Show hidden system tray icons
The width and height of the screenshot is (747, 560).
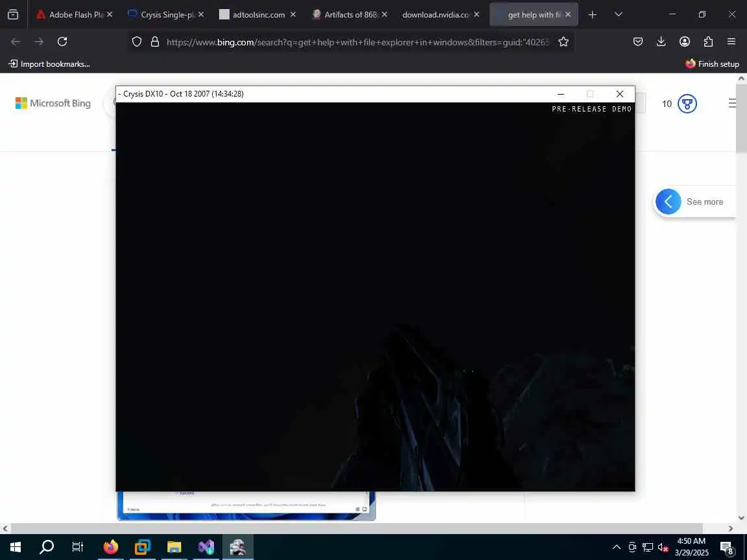coord(617,547)
